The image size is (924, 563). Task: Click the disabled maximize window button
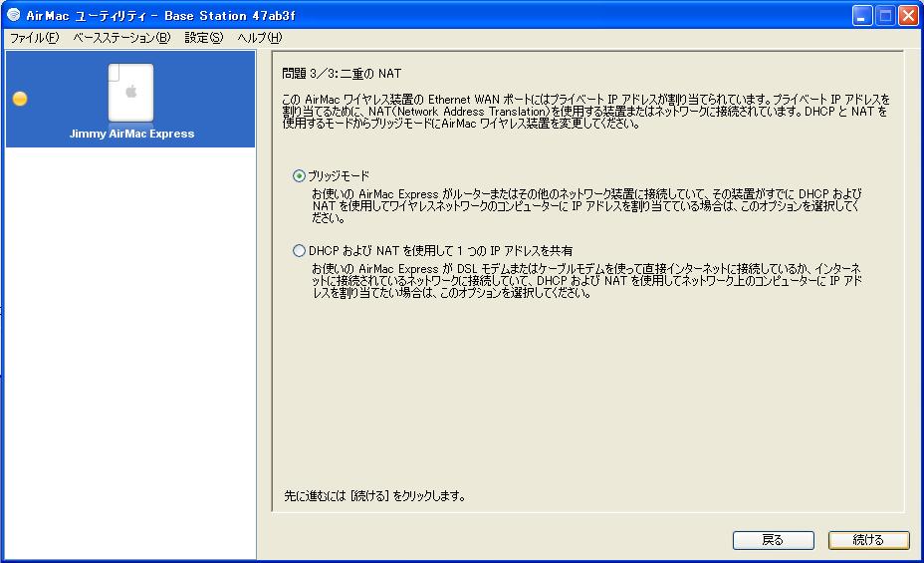(885, 15)
